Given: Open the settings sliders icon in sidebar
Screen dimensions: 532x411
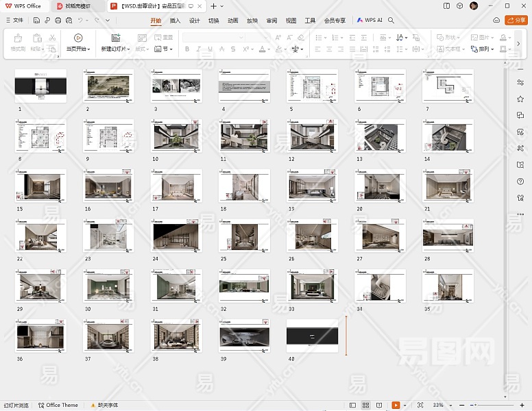Looking at the screenshot, I should 521,82.
